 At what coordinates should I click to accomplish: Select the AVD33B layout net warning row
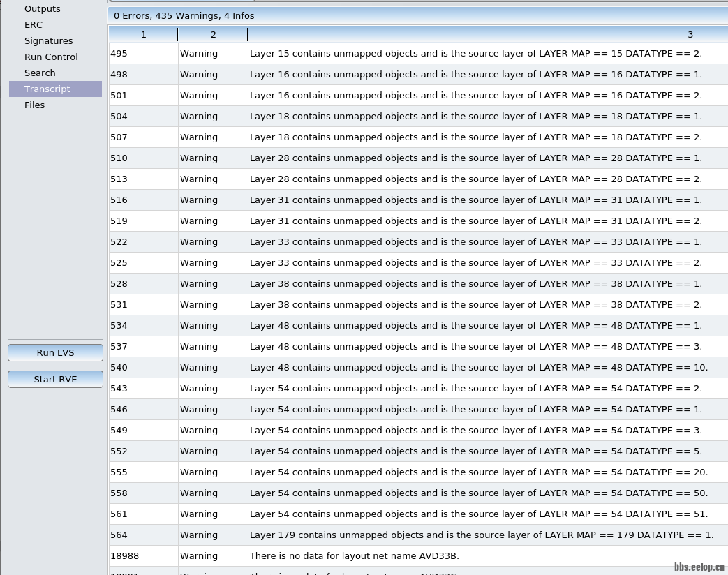pos(354,556)
